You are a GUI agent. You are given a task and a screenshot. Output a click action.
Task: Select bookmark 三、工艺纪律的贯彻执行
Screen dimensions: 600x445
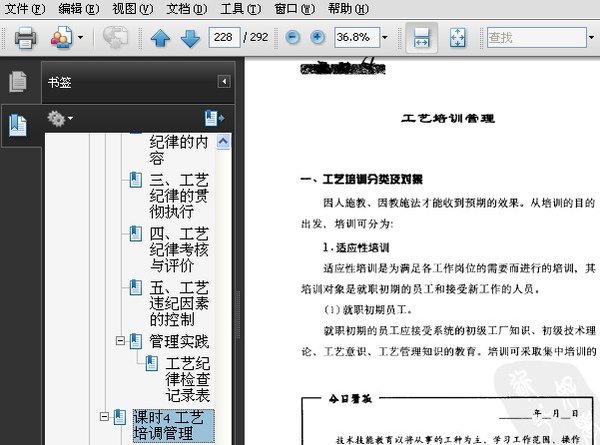pyautogui.click(x=179, y=196)
